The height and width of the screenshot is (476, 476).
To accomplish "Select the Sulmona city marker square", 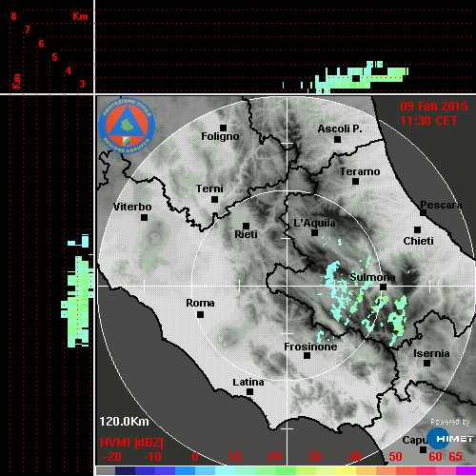I will (x=383, y=287).
